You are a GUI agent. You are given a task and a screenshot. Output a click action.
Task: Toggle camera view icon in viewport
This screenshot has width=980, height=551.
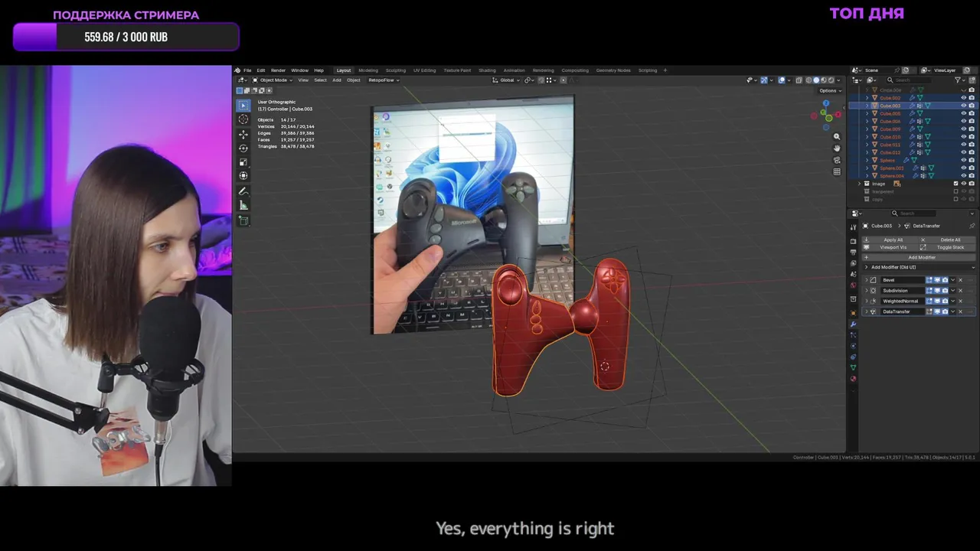pos(837,160)
